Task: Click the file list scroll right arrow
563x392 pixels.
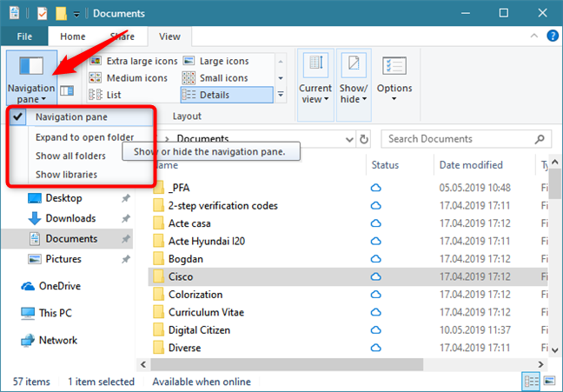Action: (x=540, y=364)
